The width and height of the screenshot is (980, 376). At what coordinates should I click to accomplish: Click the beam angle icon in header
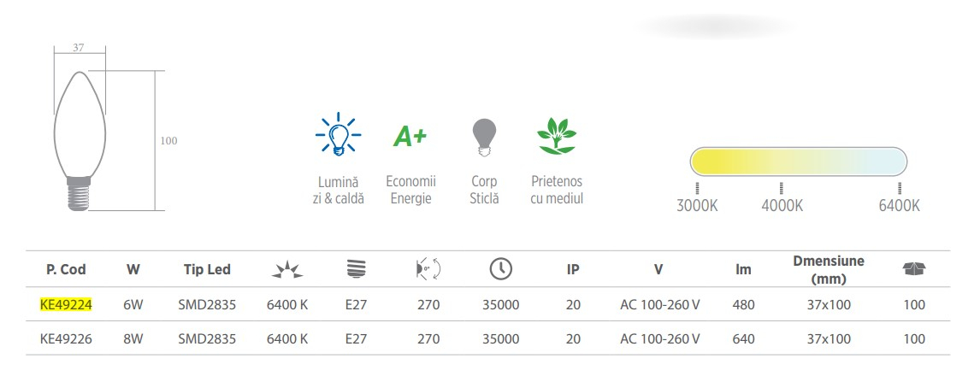coord(428,269)
